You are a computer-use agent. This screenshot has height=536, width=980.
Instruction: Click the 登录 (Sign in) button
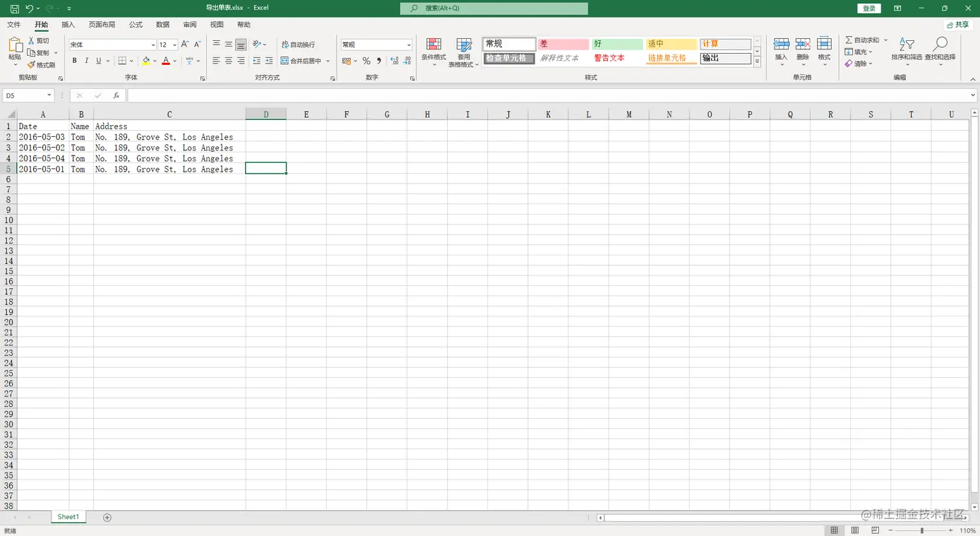[x=869, y=8]
